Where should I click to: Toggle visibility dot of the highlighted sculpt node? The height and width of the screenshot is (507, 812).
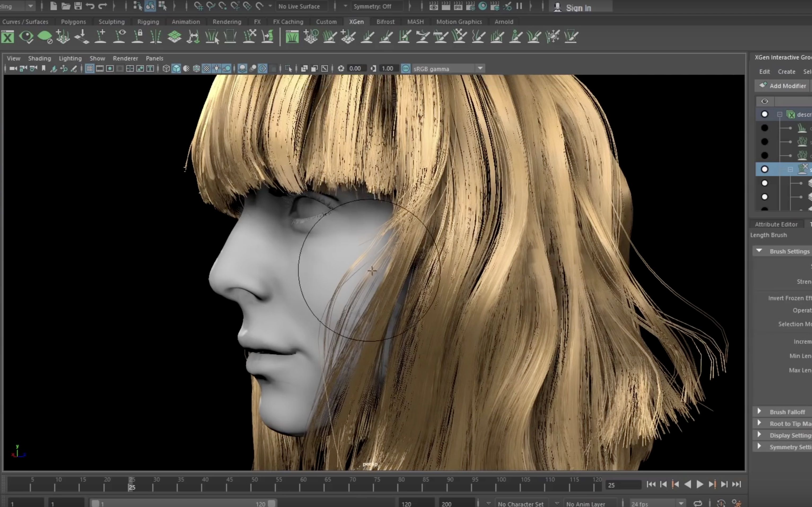click(765, 169)
